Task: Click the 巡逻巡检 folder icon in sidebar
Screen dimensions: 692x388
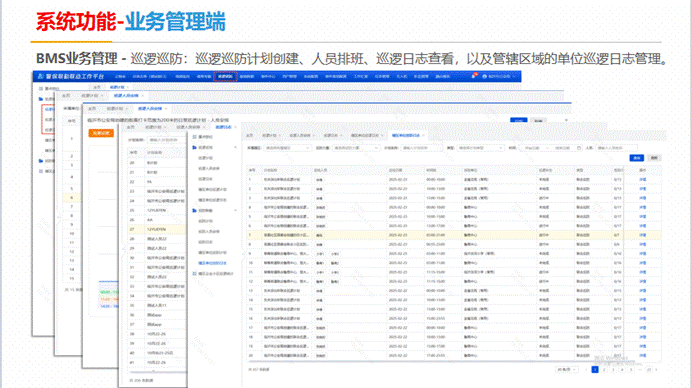Action: click(194, 147)
